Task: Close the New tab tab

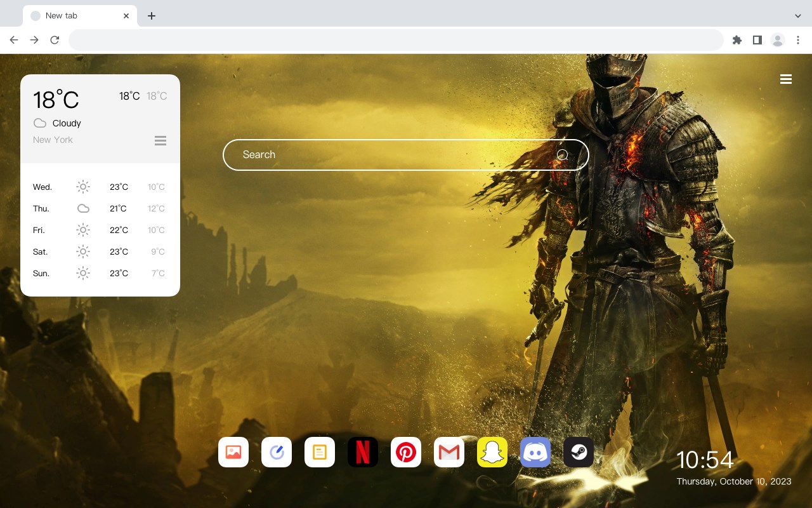Action: pyautogui.click(x=126, y=16)
